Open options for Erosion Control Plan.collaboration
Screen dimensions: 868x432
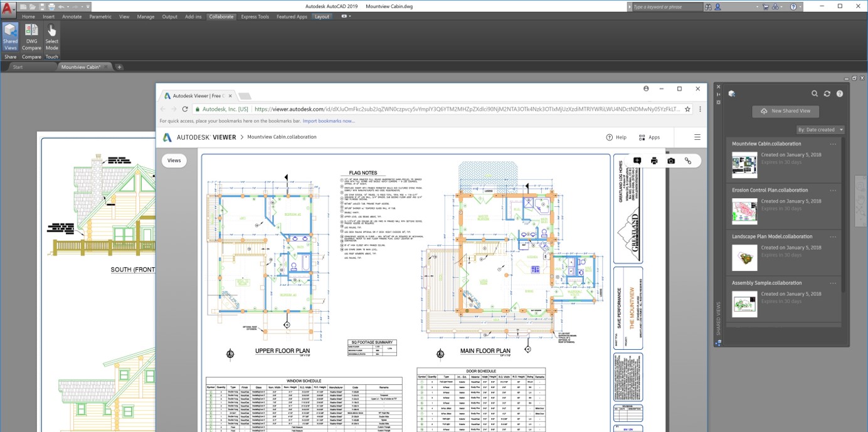click(833, 190)
